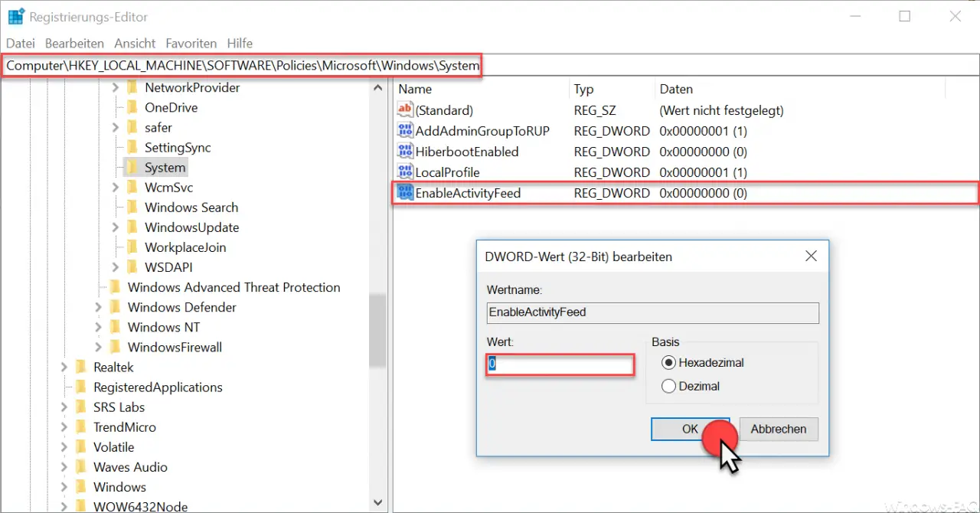Click the registry path address bar
Screen dimensions: 980x513
click(x=490, y=66)
